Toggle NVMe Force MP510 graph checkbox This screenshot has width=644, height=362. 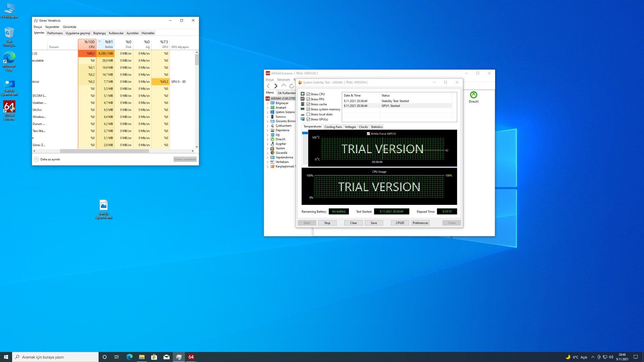tap(368, 134)
